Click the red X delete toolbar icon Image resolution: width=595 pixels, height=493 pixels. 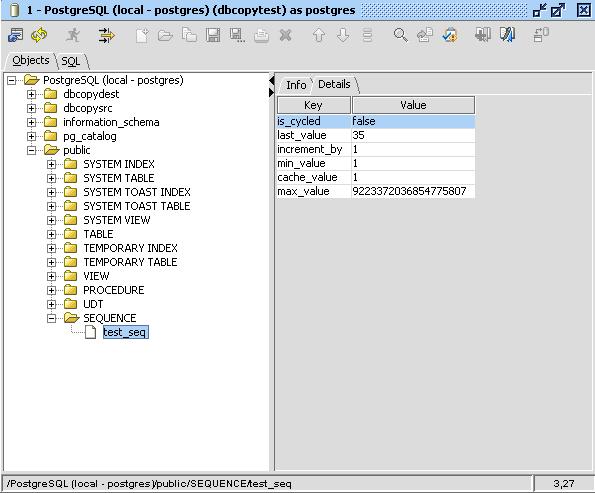pos(285,35)
